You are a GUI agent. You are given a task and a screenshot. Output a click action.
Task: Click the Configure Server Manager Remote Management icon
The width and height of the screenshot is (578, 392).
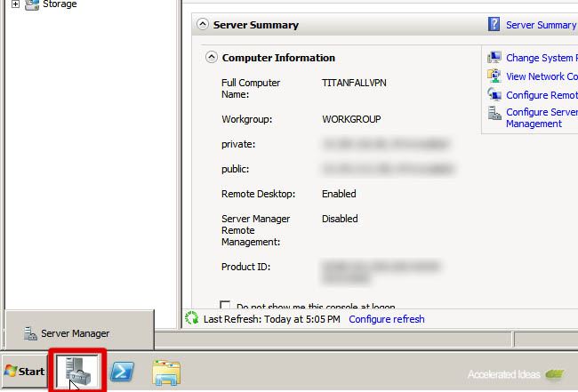[494, 113]
